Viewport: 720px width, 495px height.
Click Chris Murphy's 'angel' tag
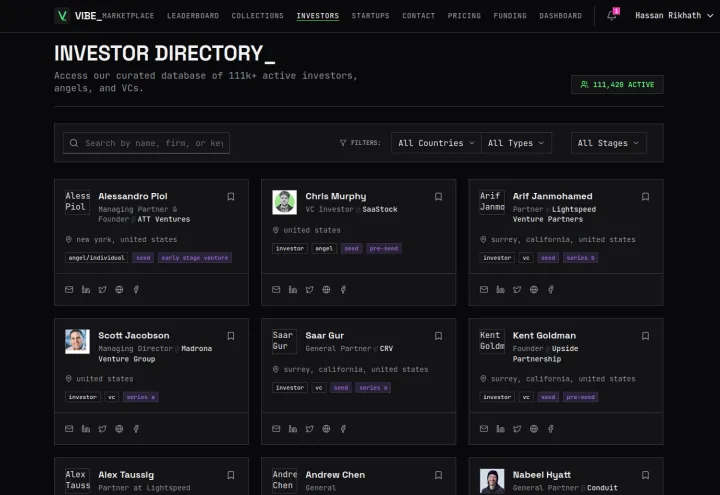point(324,248)
